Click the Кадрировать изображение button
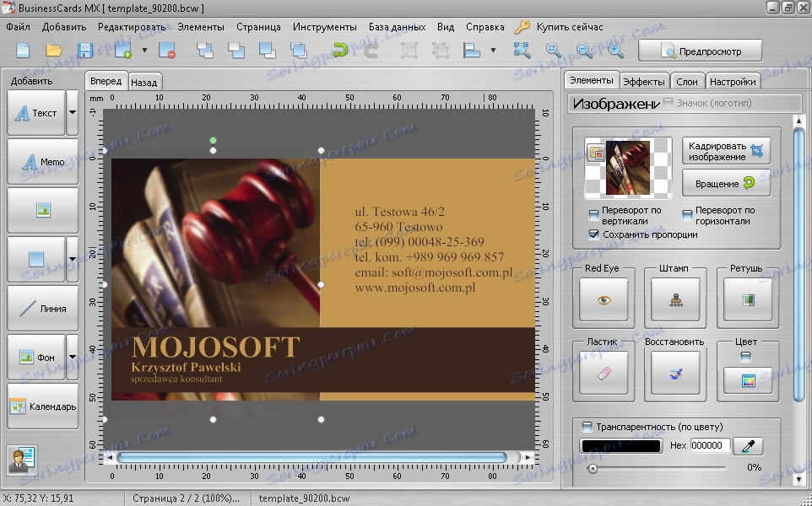Viewport: 812px width, 506px height. pyautogui.click(x=726, y=151)
